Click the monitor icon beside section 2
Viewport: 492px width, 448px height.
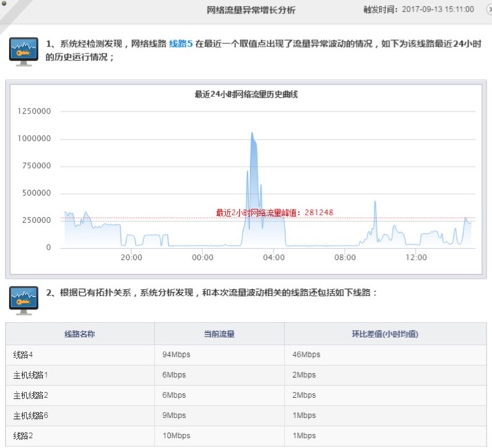24,300
